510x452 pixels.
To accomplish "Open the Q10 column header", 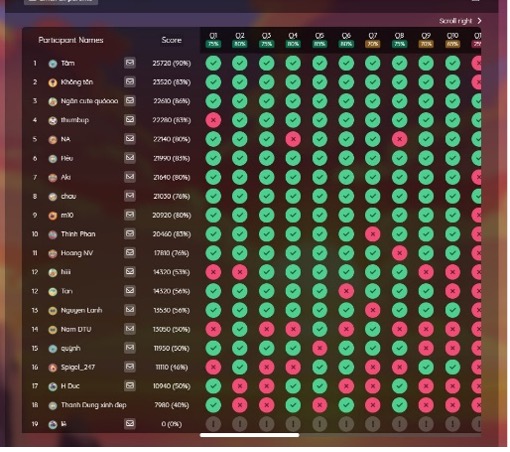I will pos(452,40).
